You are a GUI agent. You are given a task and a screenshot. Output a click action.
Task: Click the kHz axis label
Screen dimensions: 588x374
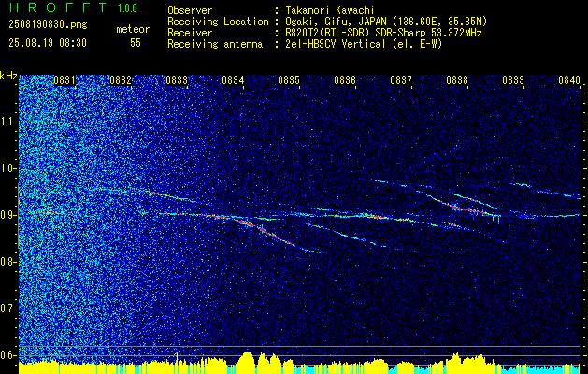(x=8, y=76)
